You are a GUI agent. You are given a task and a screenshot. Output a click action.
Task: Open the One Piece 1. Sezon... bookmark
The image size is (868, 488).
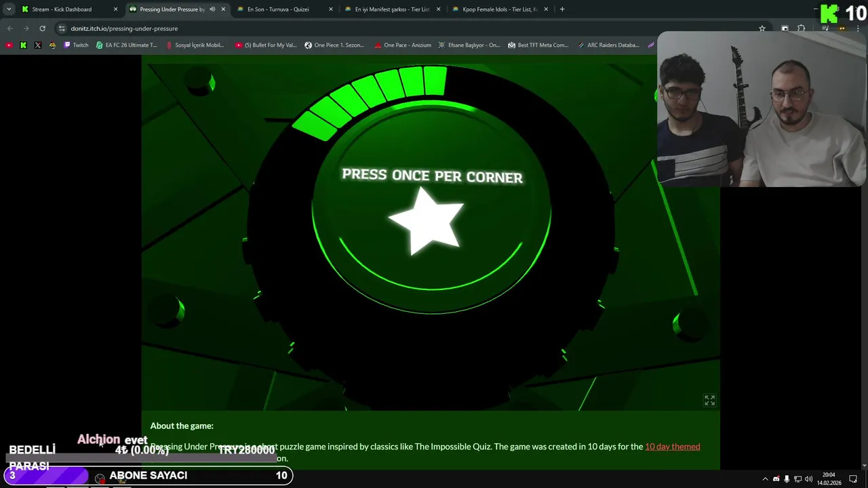click(334, 45)
